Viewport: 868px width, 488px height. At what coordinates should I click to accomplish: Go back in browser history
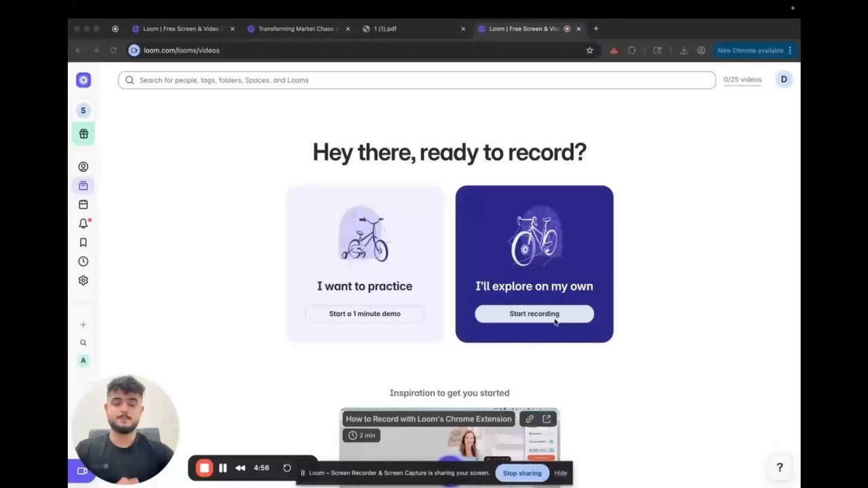[x=79, y=50]
